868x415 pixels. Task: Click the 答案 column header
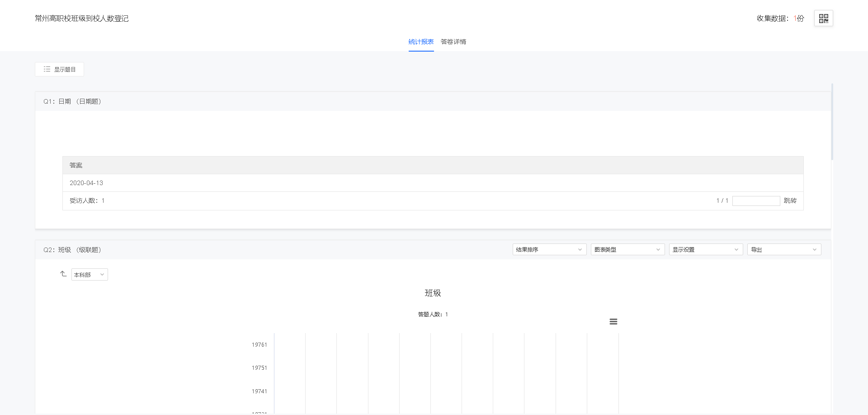coord(76,165)
